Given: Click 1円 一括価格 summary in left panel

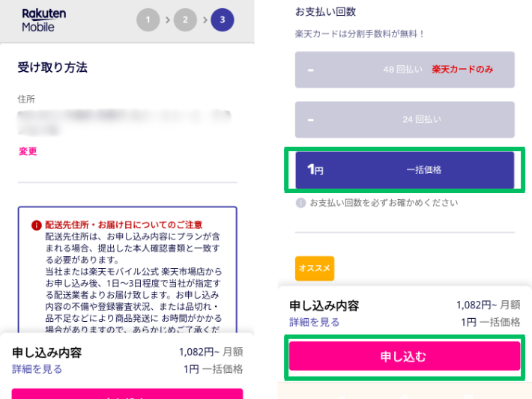Looking at the screenshot, I should [x=214, y=369].
